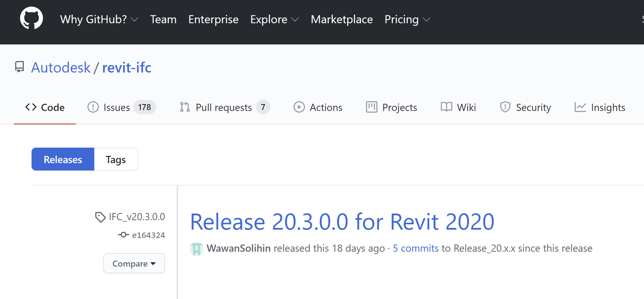
Task: Click the 5 commits link
Action: click(x=416, y=248)
